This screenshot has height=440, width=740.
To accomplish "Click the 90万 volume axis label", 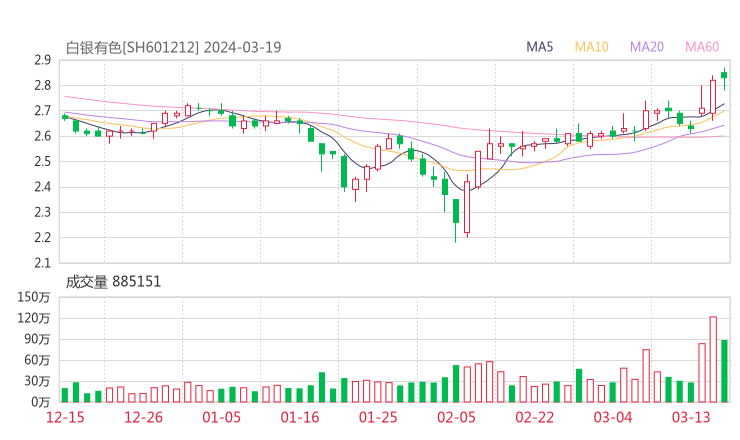I will pos(37,339).
